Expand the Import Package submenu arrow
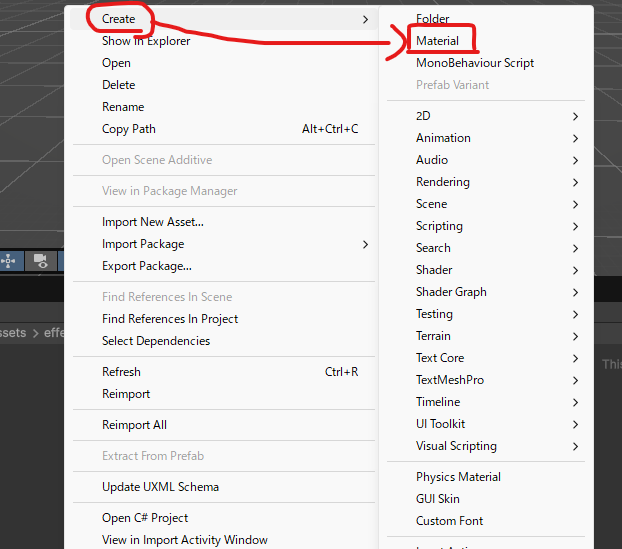Image resolution: width=622 pixels, height=549 pixels. click(365, 244)
